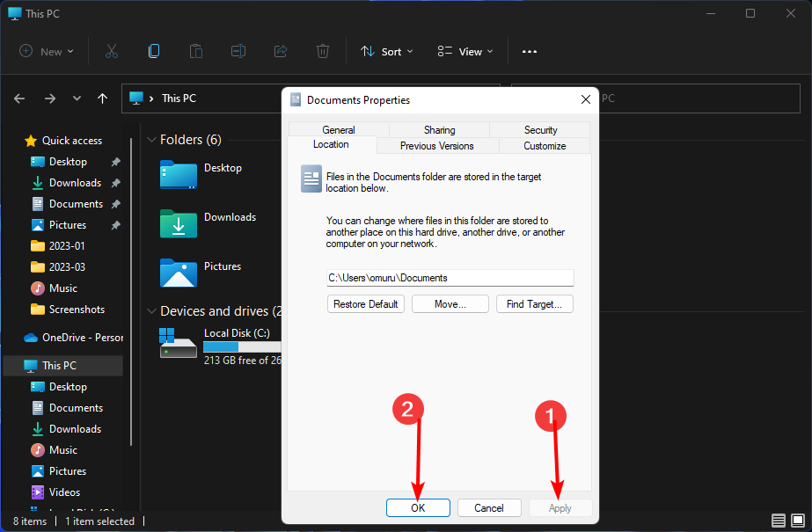Screen dimensions: 812x532
Task: Open Music under Quick access
Action: click(x=54, y=288)
